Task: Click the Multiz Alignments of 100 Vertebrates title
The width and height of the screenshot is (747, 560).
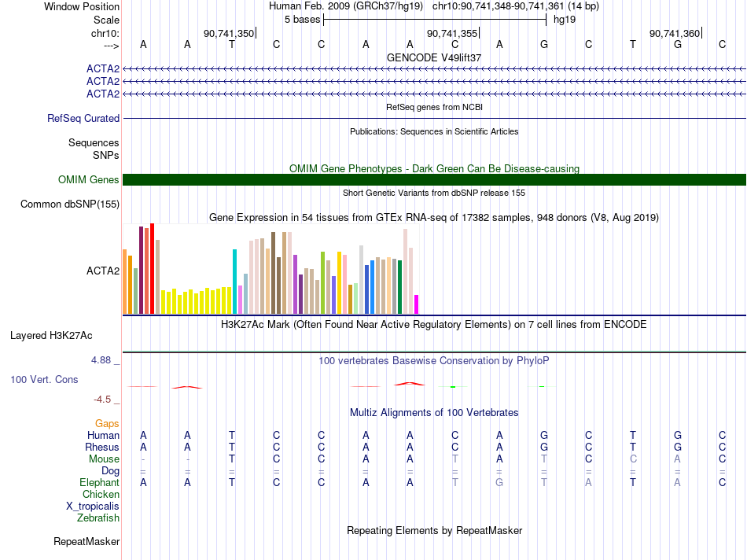Action: pos(434,413)
